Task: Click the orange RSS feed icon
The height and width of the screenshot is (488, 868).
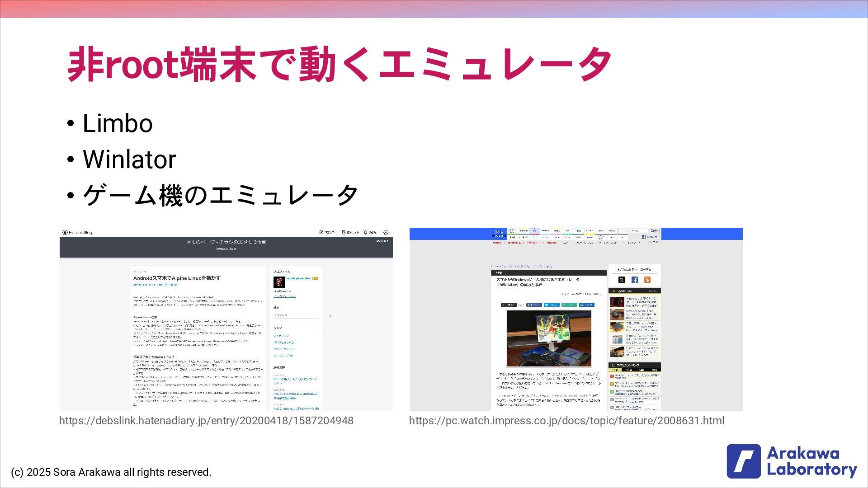Action: pyautogui.click(x=647, y=280)
